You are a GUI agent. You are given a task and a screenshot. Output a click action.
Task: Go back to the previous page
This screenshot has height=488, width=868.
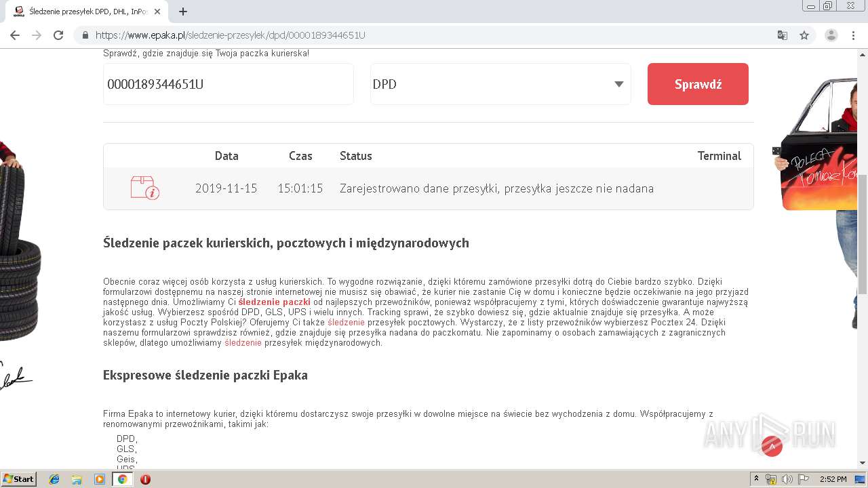(x=15, y=35)
